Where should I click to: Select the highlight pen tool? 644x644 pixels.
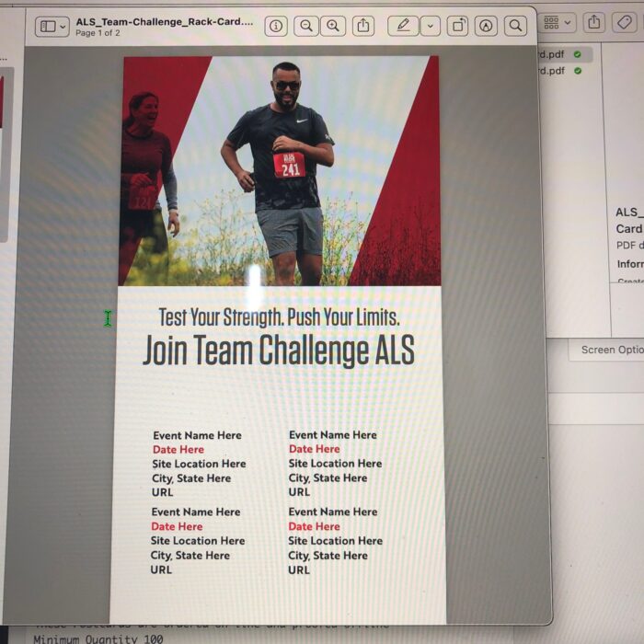point(403,26)
